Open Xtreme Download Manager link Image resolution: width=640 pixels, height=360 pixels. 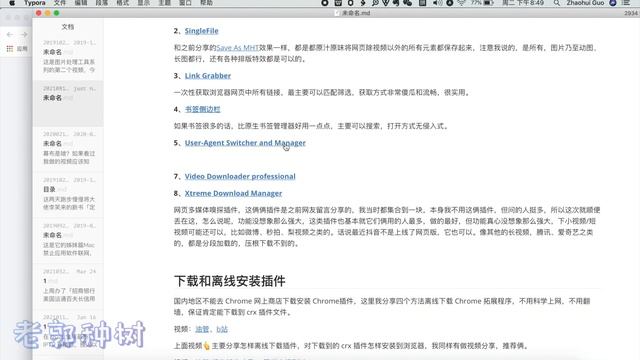[x=233, y=193]
